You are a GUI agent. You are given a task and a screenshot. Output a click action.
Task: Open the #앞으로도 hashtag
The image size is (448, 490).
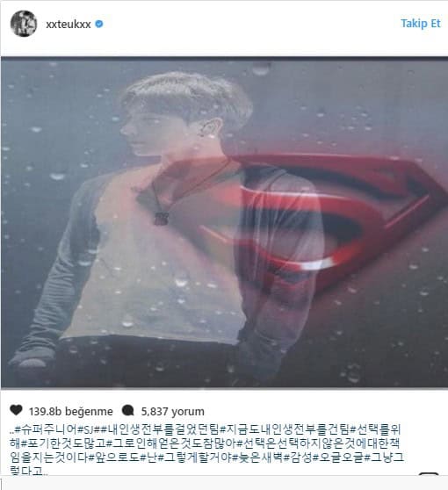(x=113, y=458)
